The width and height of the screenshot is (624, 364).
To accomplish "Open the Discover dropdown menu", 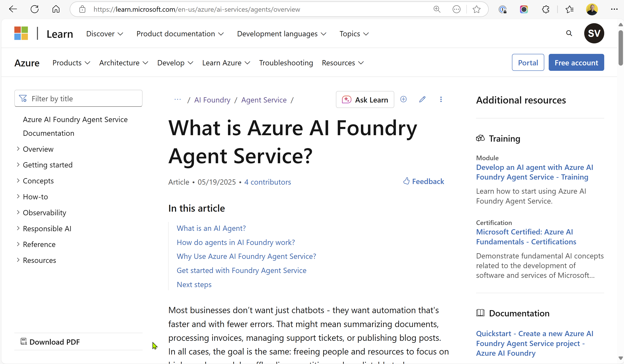I will (105, 34).
